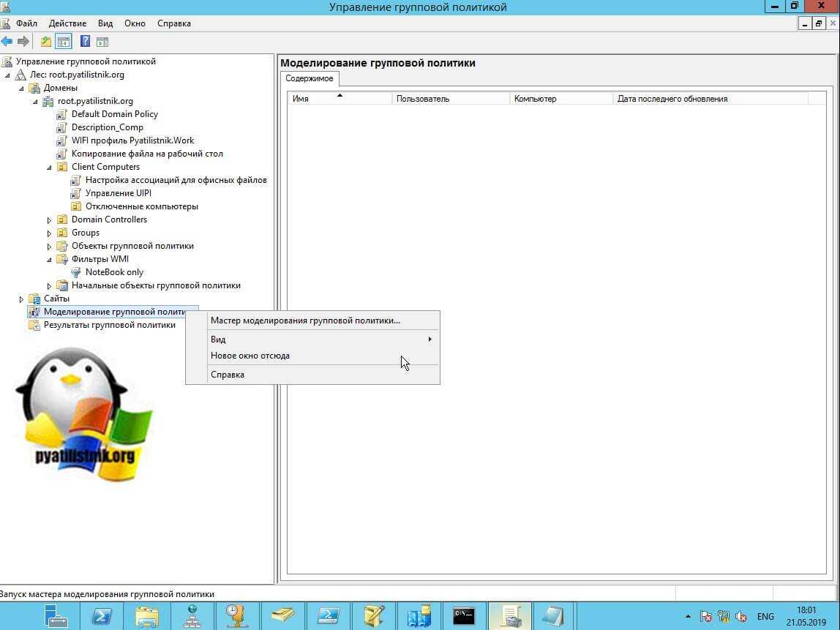This screenshot has width=840, height=630.
Task: Click the blue Back arrow in toolbar
Action: click(7, 42)
